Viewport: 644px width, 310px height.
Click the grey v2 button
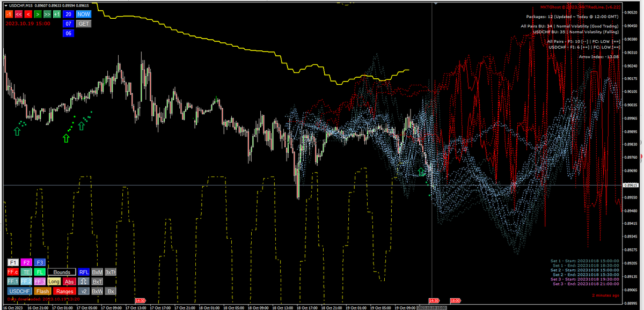pos(84,291)
